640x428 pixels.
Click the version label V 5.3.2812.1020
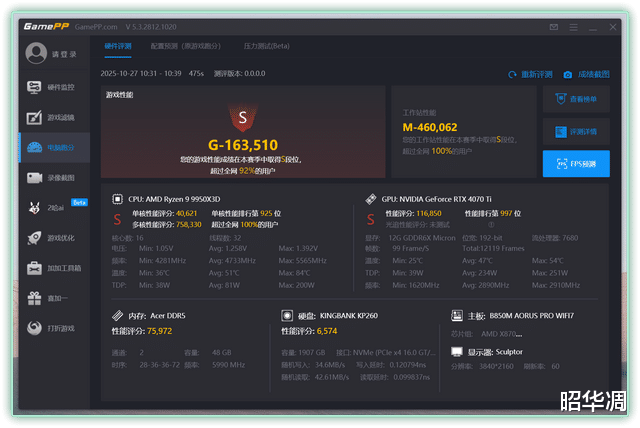pos(151,27)
